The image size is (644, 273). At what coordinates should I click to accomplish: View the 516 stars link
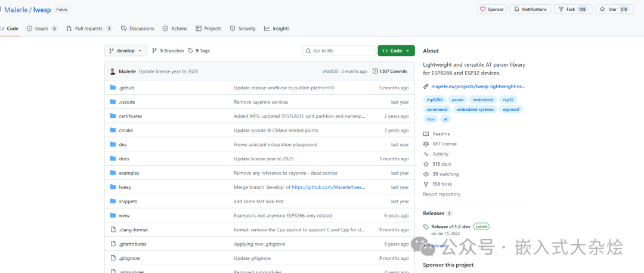click(438, 164)
